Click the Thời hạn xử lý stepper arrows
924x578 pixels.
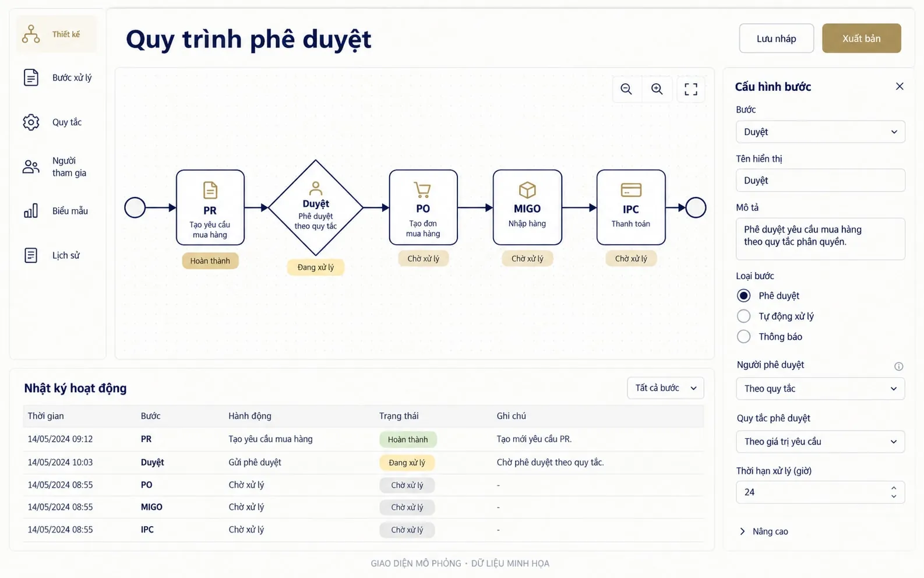pos(894,492)
